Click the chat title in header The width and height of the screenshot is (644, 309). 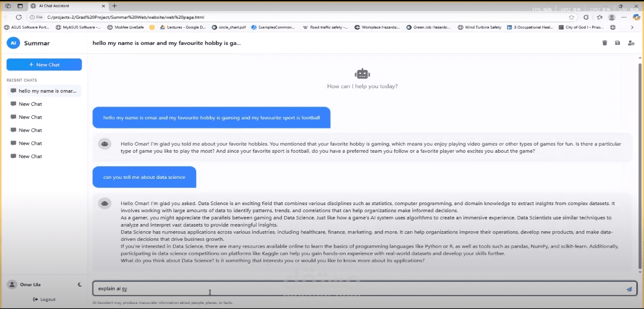(x=167, y=43)
